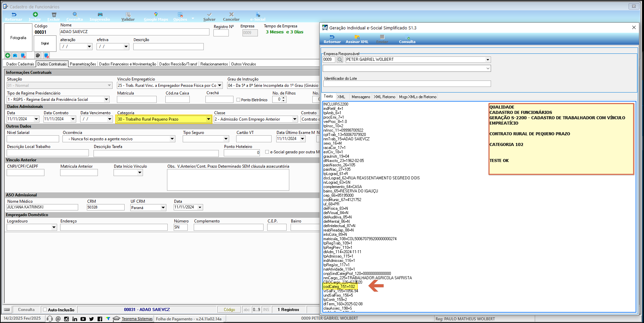Open the Dados Rescisão/Transf tab
Viewport: 644px width, 323px height.
click(x=178, y=64)
